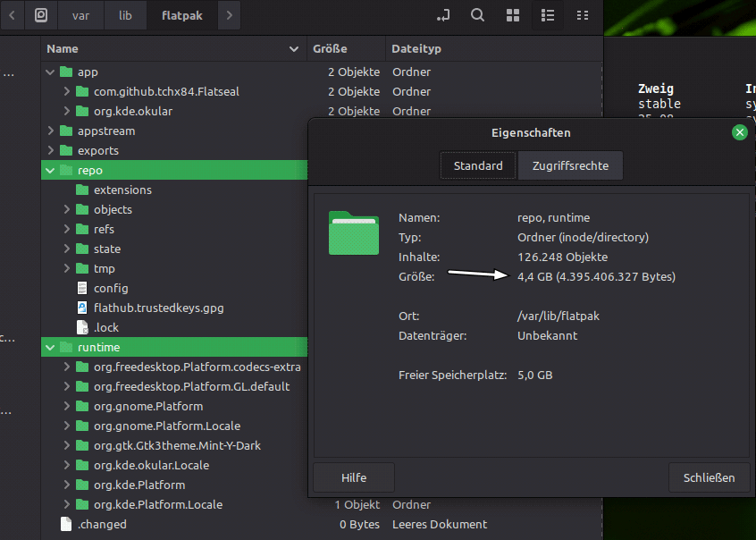This screenshot has width=756, height=540.
Task: Open the search magnifier icon
Action: click(x=477, y=15)
